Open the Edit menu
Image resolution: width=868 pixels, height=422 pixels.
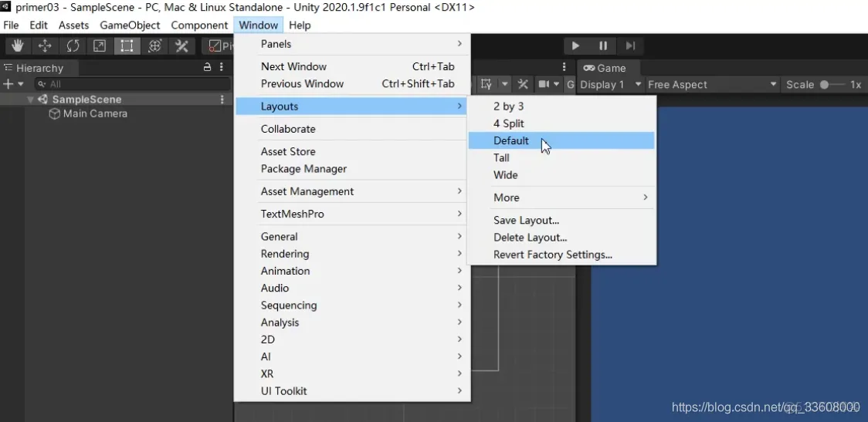pyautogui.click(x=38, y=25)
